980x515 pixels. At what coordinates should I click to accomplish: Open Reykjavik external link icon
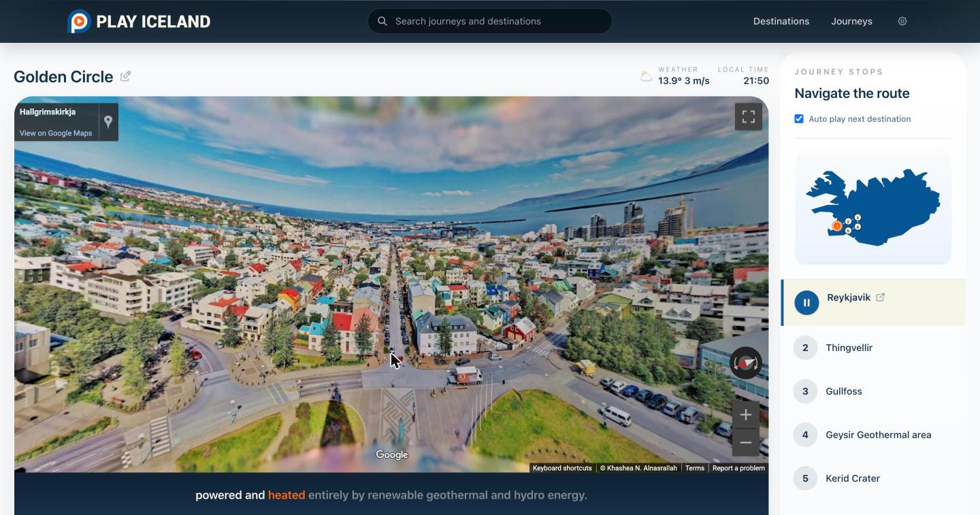[x=880, y=297]
